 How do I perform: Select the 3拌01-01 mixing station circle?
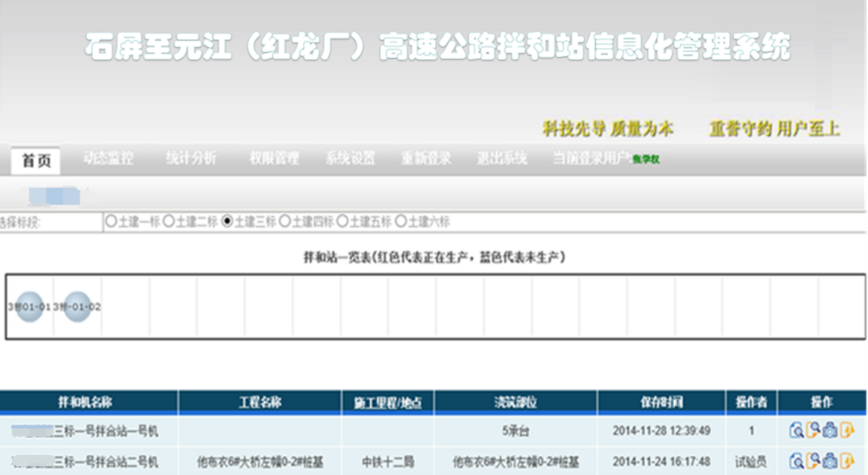pos(30,307)
